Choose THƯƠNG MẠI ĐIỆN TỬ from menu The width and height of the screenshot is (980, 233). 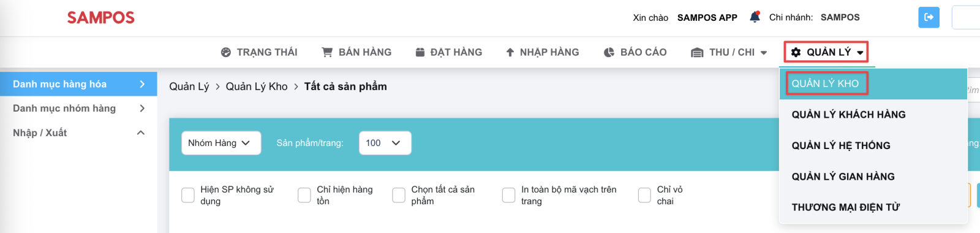846,207
